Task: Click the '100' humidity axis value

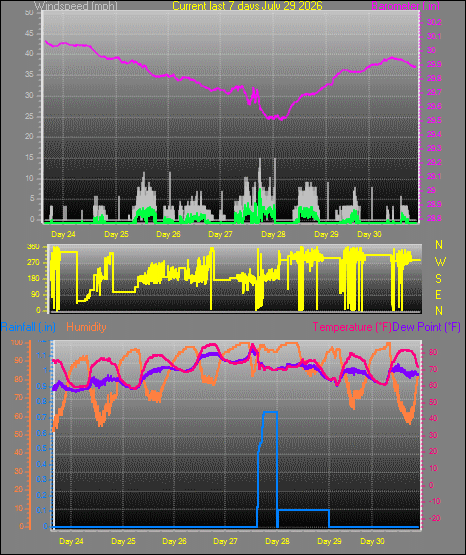Action: (x=17, y=343)
